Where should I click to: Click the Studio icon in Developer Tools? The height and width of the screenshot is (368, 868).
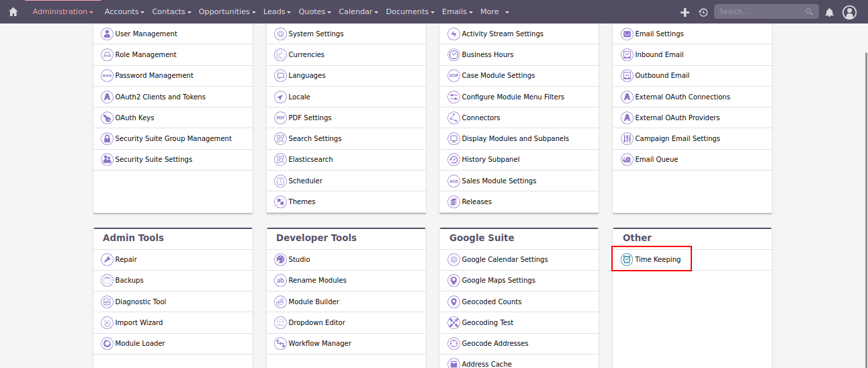coord(280,259)
